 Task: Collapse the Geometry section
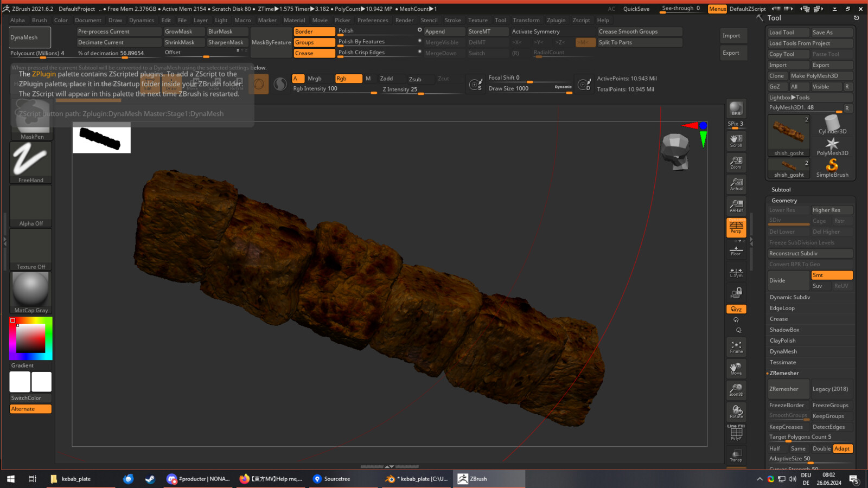tap(784, 201)
